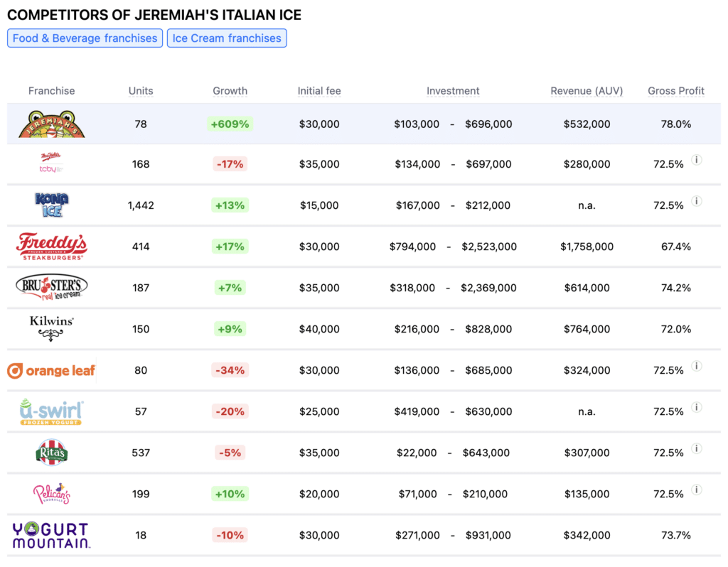Image resolution: width=728 pixels, height=567 pixels.
Task: Click the 74.2% gross profit value
Action: pos(676,288)
